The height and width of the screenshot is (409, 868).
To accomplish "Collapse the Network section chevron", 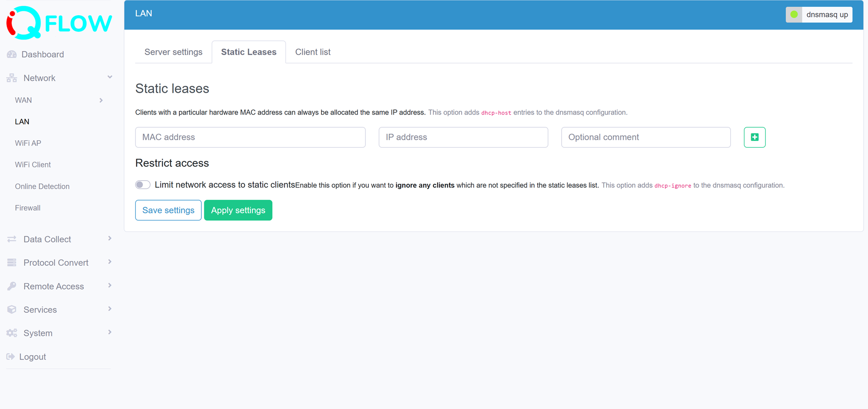I will point(110,76).
